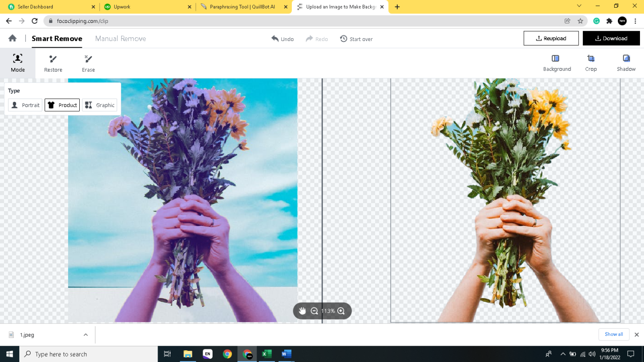
Task: Choose Portrait type
Action: [25, 105]
